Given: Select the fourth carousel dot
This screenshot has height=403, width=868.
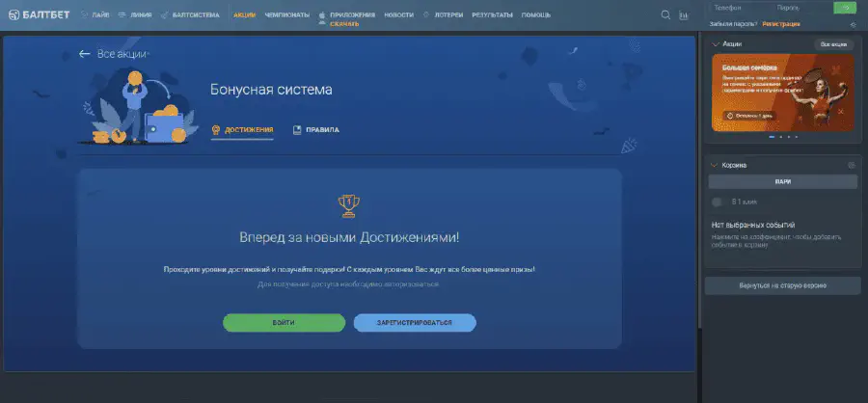Looking at the screenshot, I should coord(796,136).
